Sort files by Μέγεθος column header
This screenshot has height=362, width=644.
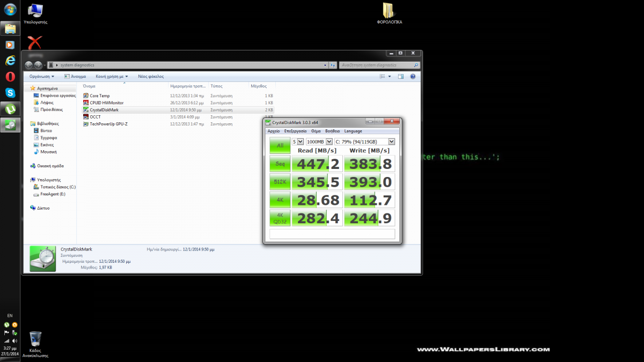[x=262, y=86]
